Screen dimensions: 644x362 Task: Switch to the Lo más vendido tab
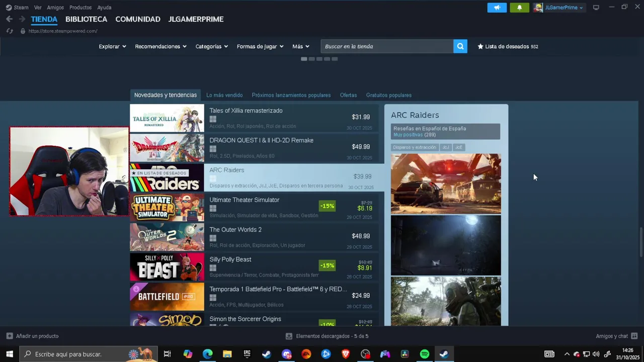click(x=224, y=95)
